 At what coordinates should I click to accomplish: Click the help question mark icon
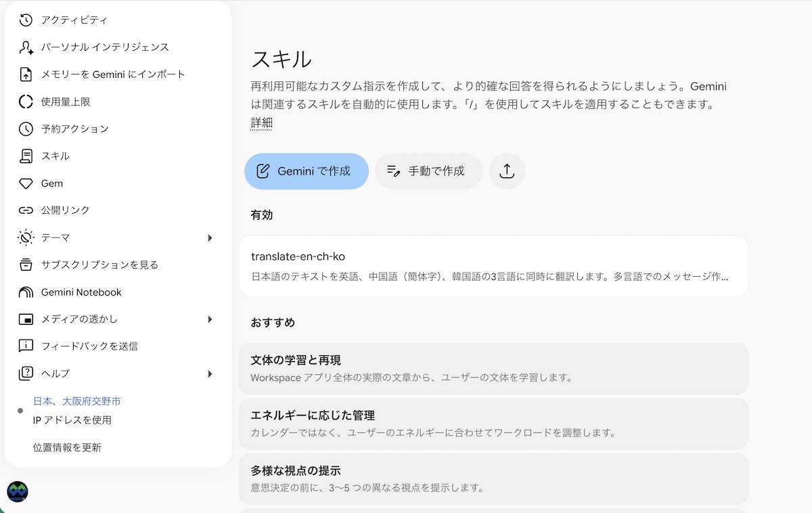tap(26, 373)
